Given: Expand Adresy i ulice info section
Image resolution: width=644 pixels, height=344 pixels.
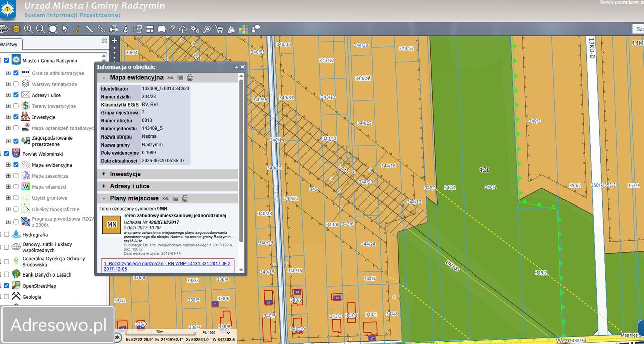Looking at the screenshot, I should pos(104,186).
